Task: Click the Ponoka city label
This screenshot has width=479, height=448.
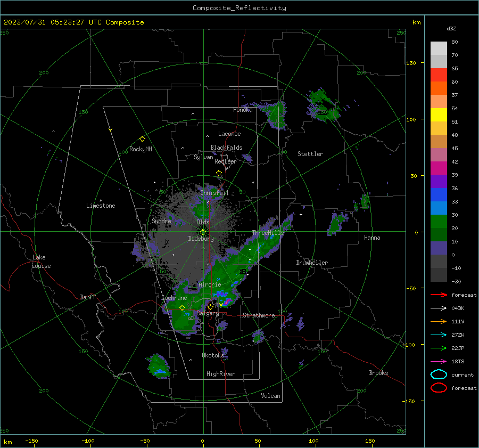Action: [x=243, y=110]
